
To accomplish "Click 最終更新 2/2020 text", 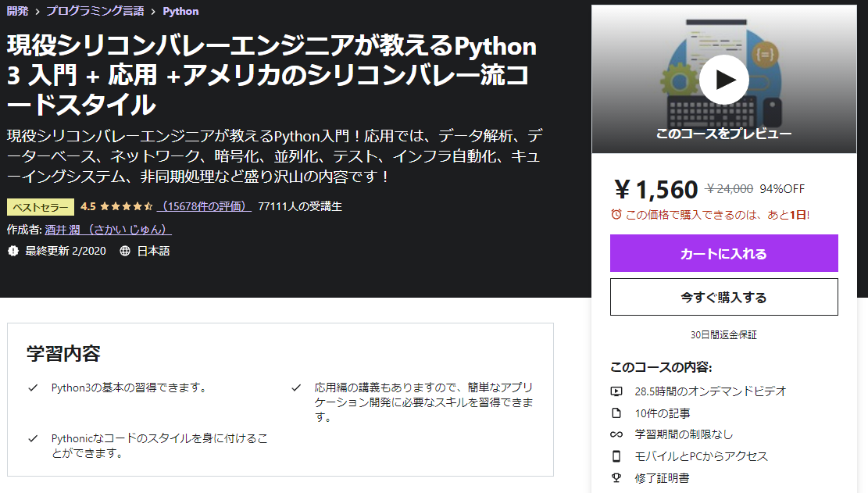I will [66, 252].
